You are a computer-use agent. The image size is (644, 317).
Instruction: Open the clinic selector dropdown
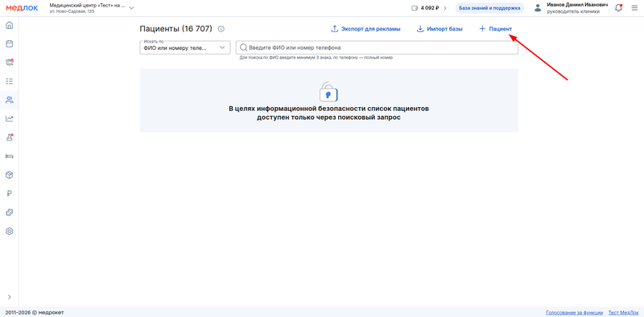[91, 8]
